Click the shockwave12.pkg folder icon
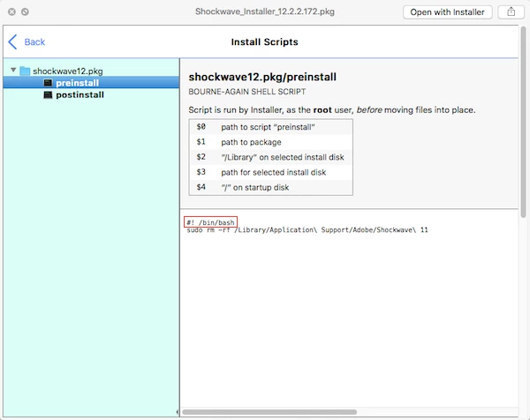 (x=25, y=71)
